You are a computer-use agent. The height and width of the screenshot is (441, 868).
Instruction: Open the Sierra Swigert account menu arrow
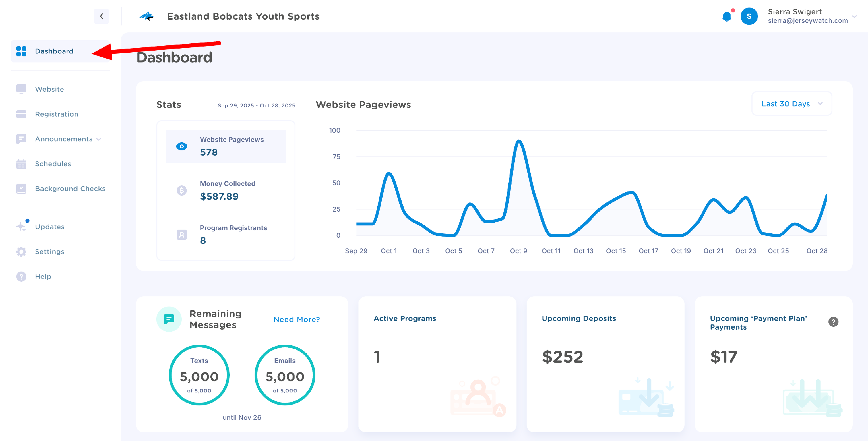pyautogui.click(x=854, y=16)
